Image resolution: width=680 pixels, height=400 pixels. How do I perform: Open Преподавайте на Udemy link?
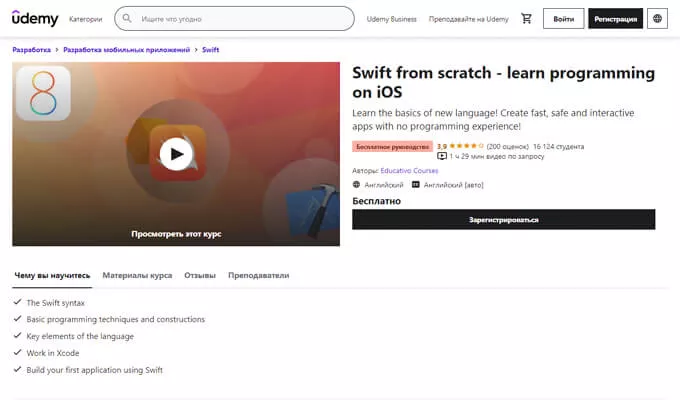pos(468,19)
